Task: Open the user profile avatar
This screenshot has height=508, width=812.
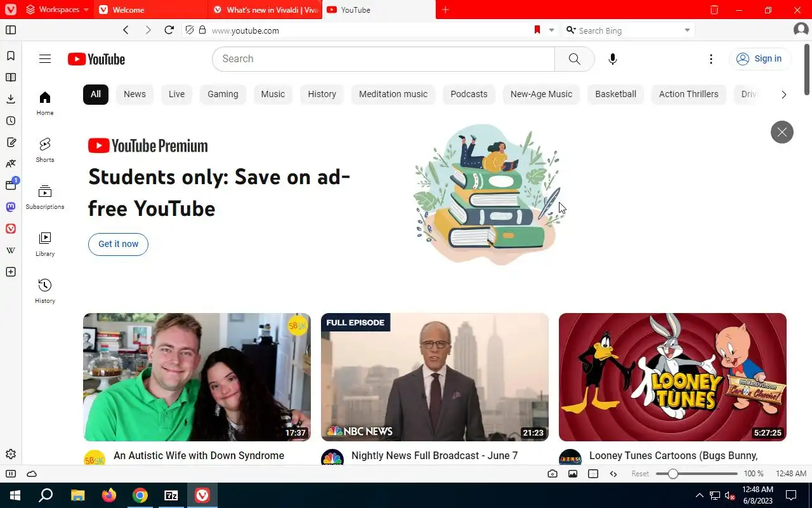Action: [x=801, y=30]
